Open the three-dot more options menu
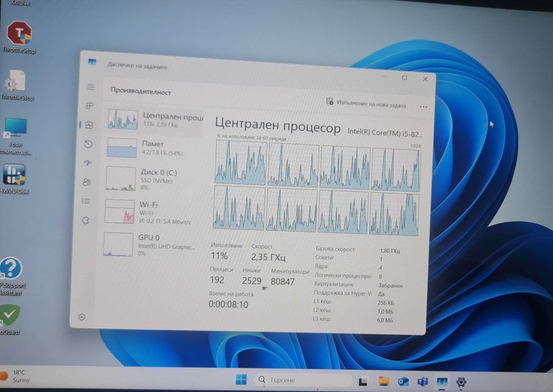The width and height of the screenshot is (553, 392). pos(423,107)
